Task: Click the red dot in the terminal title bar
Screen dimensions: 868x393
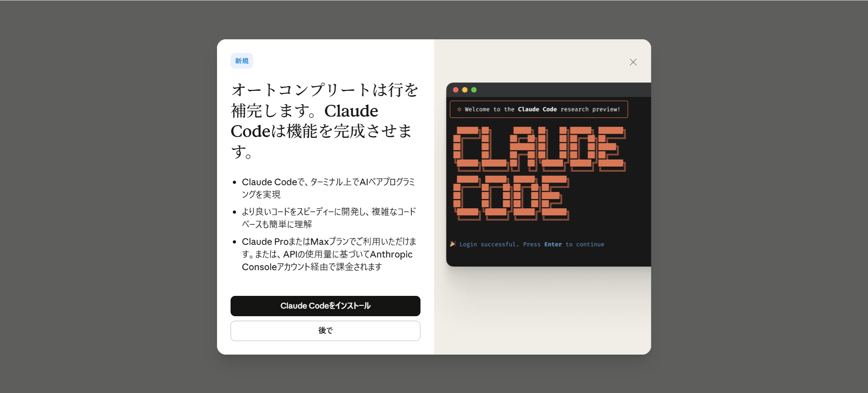Action: (x=456, y=90)
